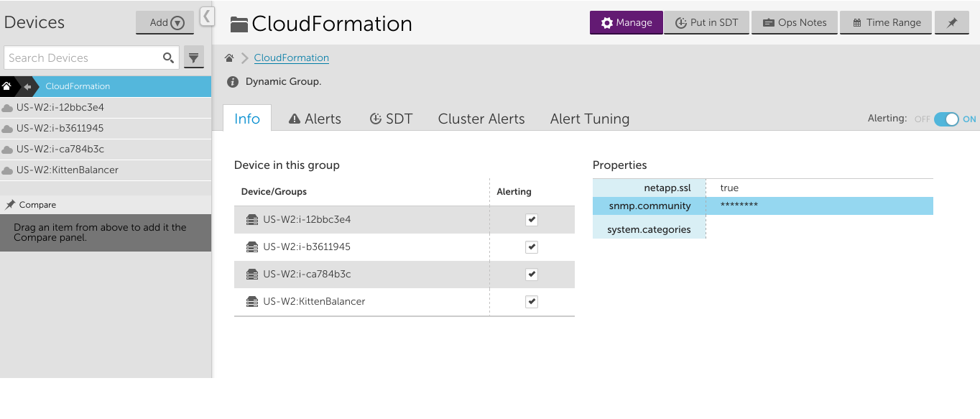The image size is (980, 419).
Task: Click the home icon in device tree header
Action: tap(6, 86)
